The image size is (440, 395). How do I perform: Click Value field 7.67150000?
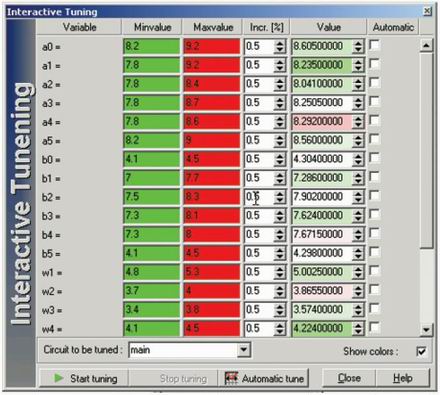coord(322,235)
